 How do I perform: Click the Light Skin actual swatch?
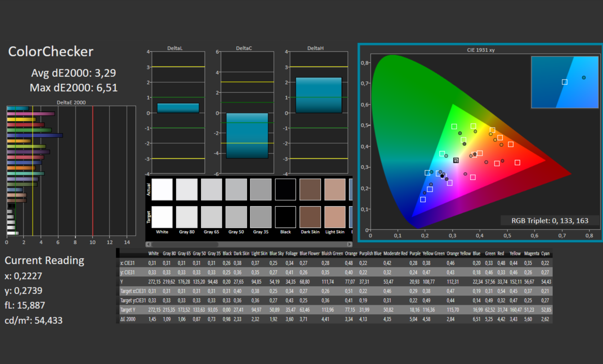pyautogui.click(x=335, y=189)
